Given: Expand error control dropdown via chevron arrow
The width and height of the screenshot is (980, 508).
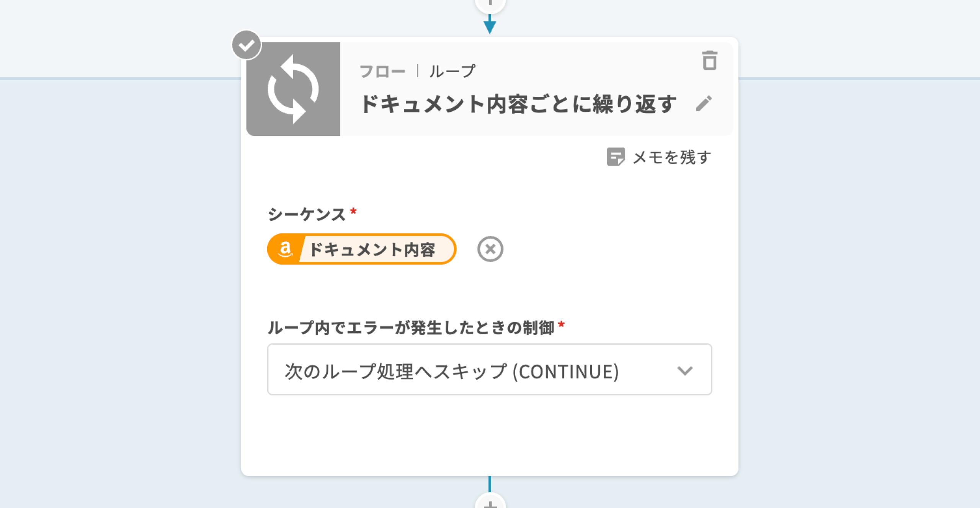Looking at the screenshot, I should point(684,370).
